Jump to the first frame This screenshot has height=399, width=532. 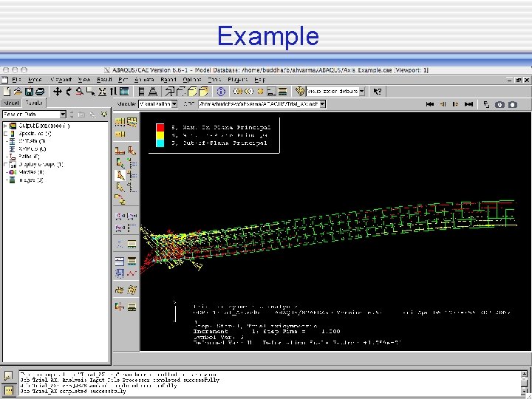click(429, 104)
